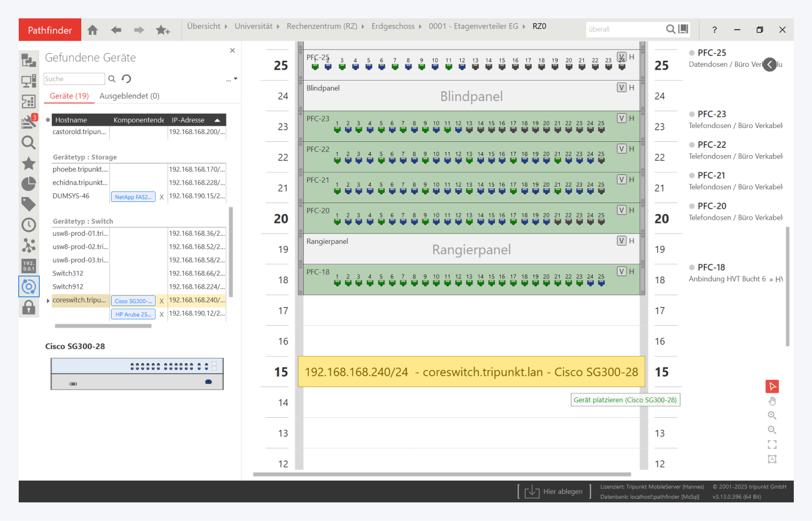Screen dimensions: 812x521
Task: Click the Rechenzentrum (RZ) breadcrumb link
Action: coord(321,26)
